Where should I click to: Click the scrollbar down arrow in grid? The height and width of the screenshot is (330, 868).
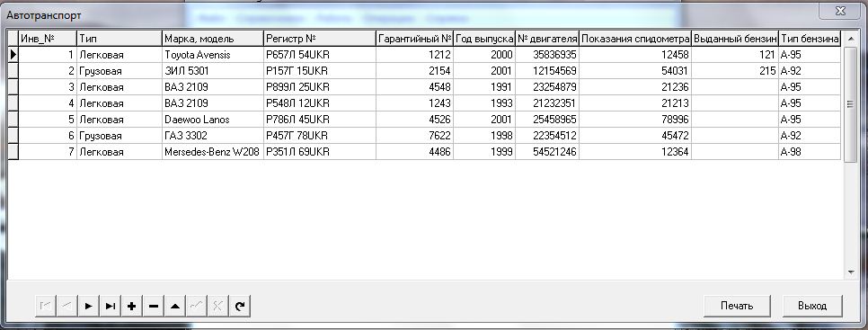click(852, 272)
